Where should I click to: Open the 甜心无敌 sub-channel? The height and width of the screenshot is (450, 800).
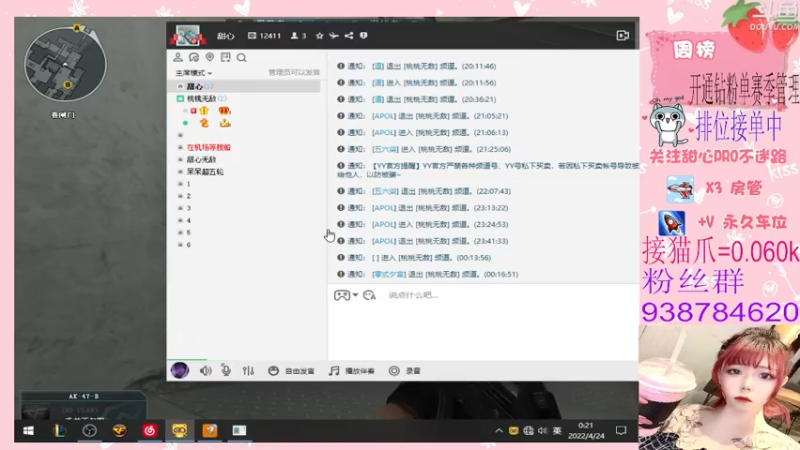[201, 160]
